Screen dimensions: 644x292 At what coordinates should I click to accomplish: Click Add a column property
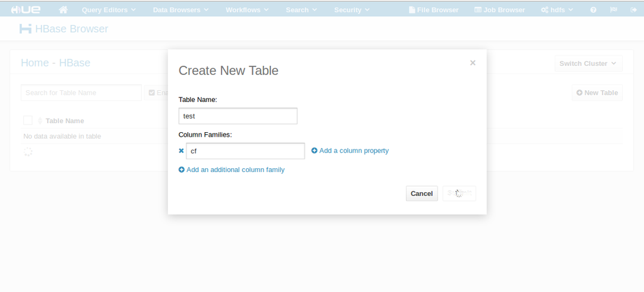tap(350, 150)
